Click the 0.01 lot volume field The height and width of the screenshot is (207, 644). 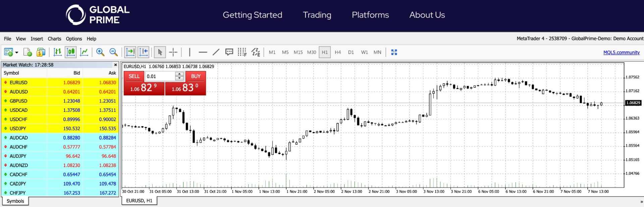pos(160,76)
